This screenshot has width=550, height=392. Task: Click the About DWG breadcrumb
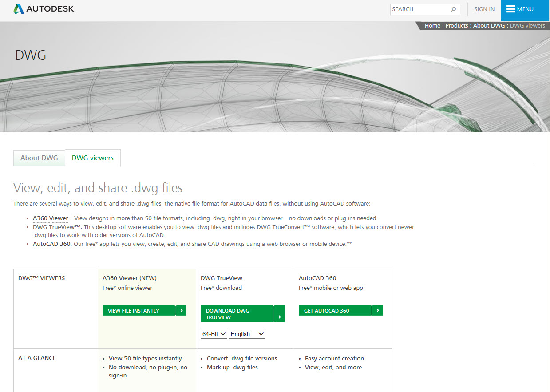489,25
